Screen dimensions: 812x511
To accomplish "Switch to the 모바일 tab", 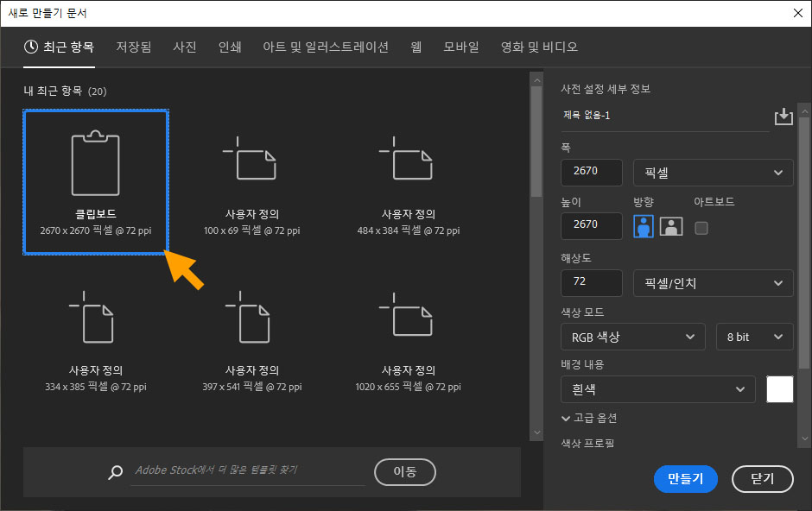I will point(460,47).
